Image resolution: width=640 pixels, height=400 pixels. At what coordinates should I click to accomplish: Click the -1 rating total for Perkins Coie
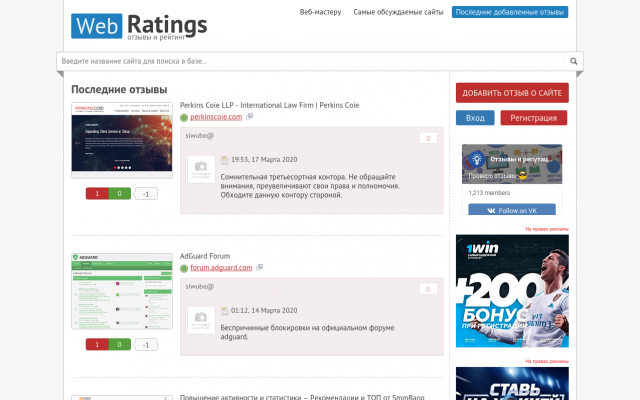coord(146,194)
